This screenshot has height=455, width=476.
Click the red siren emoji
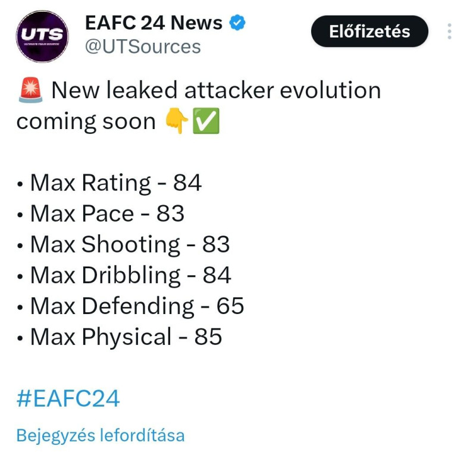click(29, 91)
